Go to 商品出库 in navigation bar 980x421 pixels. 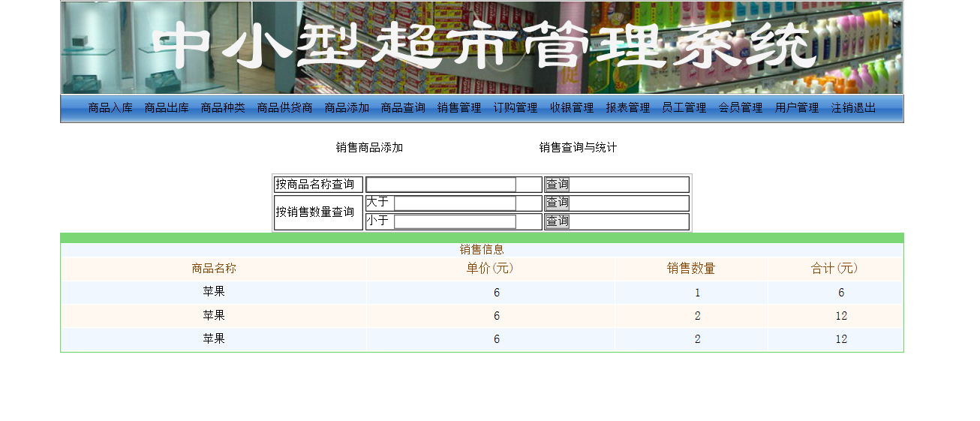167,108
